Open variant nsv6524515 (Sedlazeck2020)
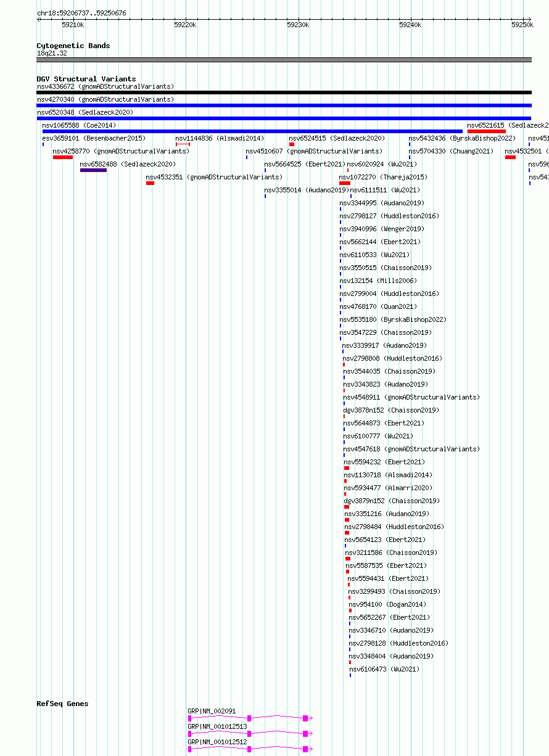 337,138
